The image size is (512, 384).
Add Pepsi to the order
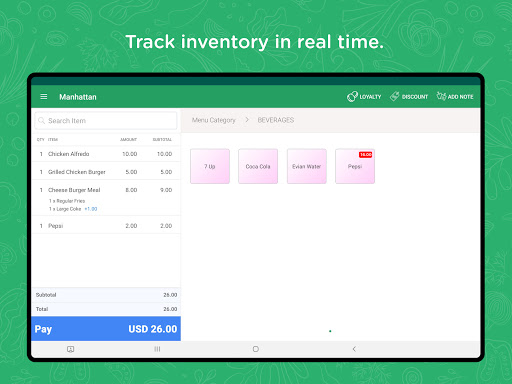[x=355, y=166]
